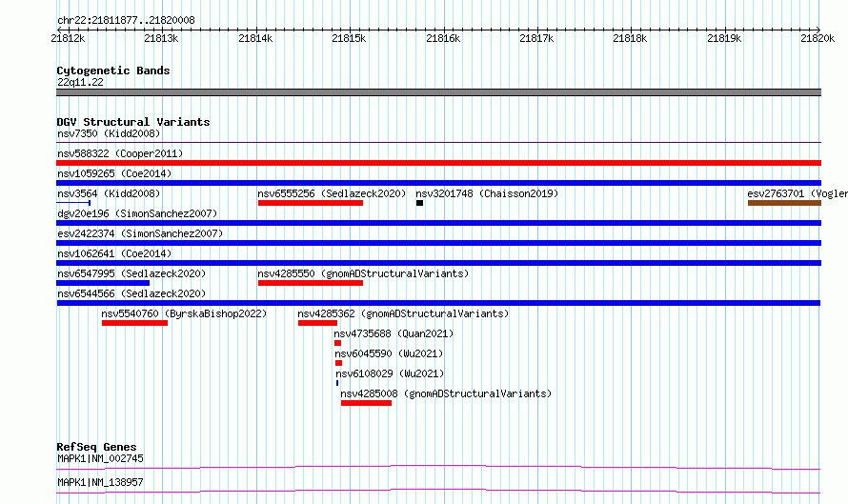
Task: Click esv2422374 (SimonSanchez2007) label
Action: click(140, 233)
